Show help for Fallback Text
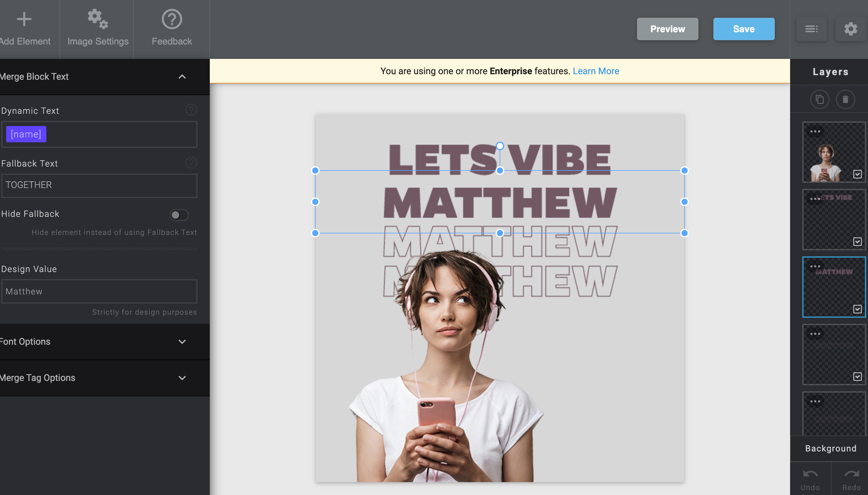 pyautogui.click(x=191, y=163)
